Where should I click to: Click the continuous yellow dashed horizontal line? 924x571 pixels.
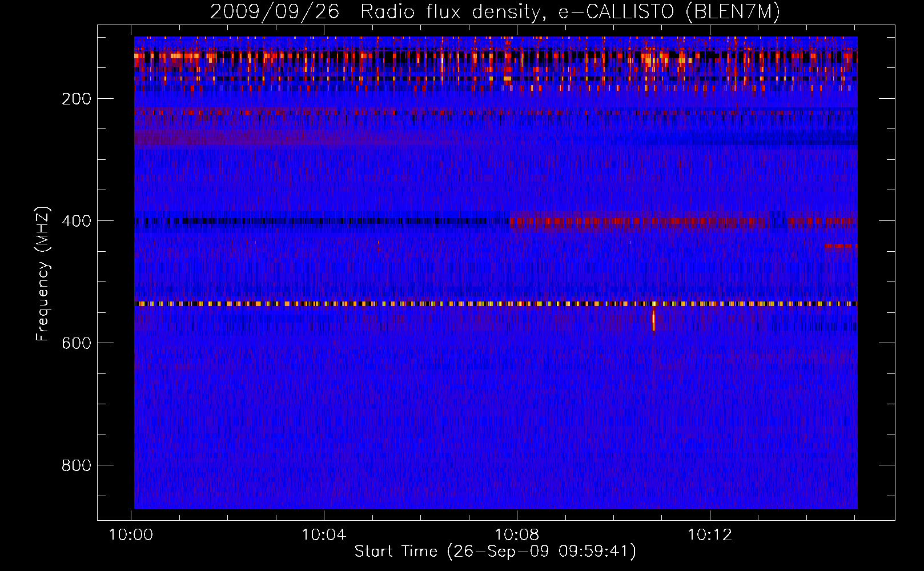(400, 304)
